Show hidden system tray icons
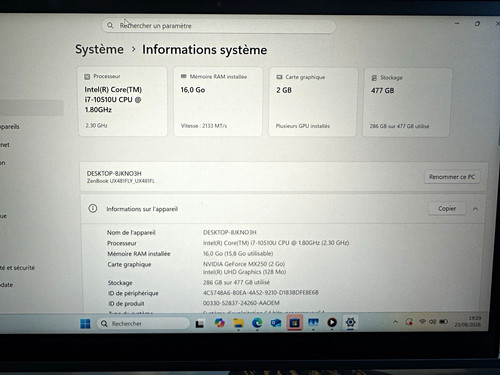Viewport: 500px width, 375px height. pos(395,322)
